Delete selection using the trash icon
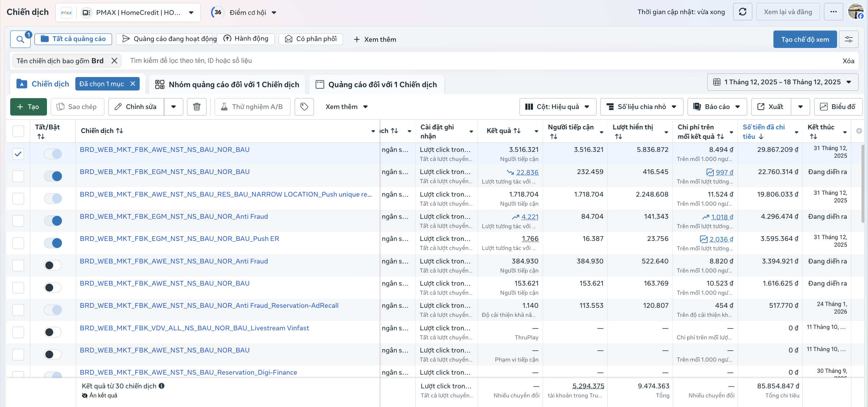Viewport: 868px width, 407px height. click(x=196, y=107)
